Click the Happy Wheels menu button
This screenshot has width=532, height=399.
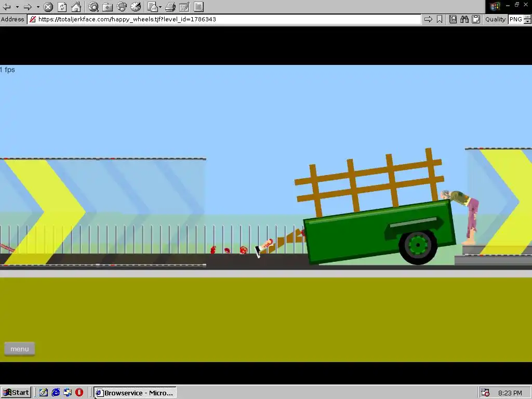19,349
